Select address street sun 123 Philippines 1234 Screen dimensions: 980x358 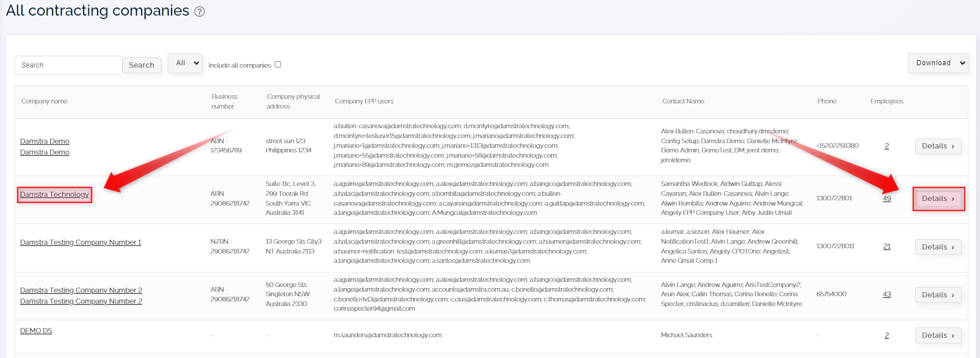click(x=288, y=146)
